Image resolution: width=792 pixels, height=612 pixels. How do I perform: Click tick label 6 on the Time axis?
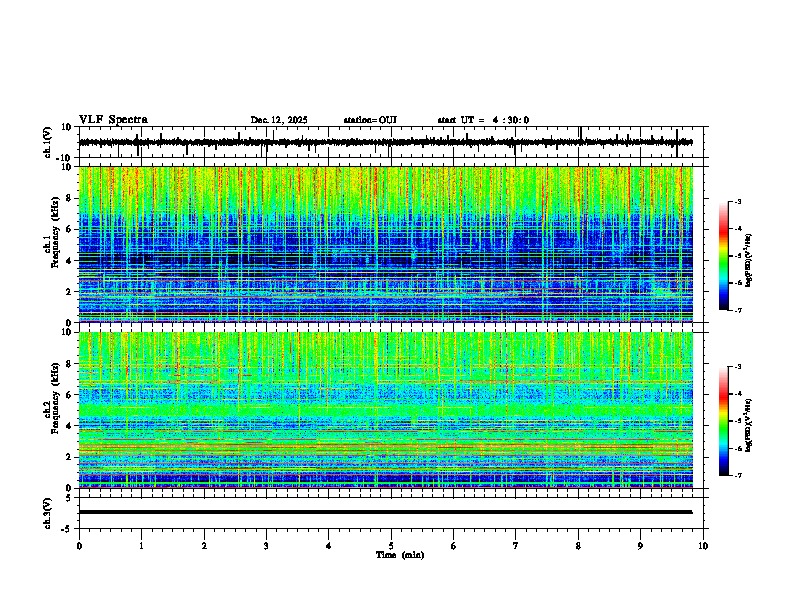[454, 546]
